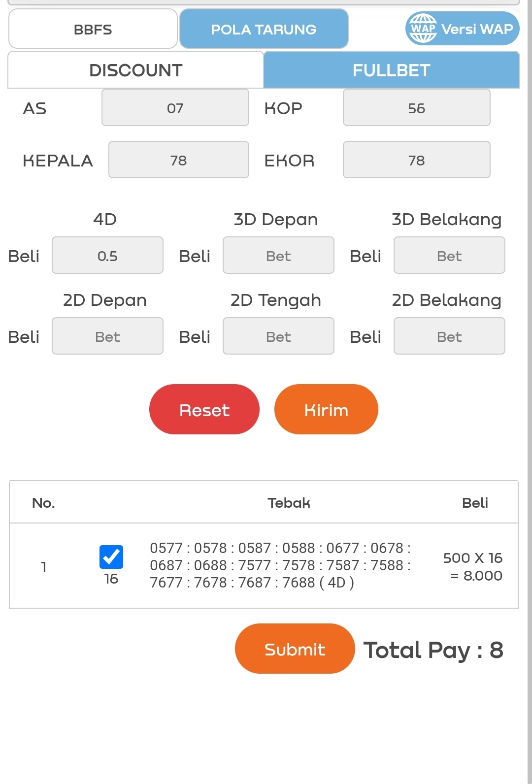
Task: Switch to the BBFS tab
Action: point(93,29)
